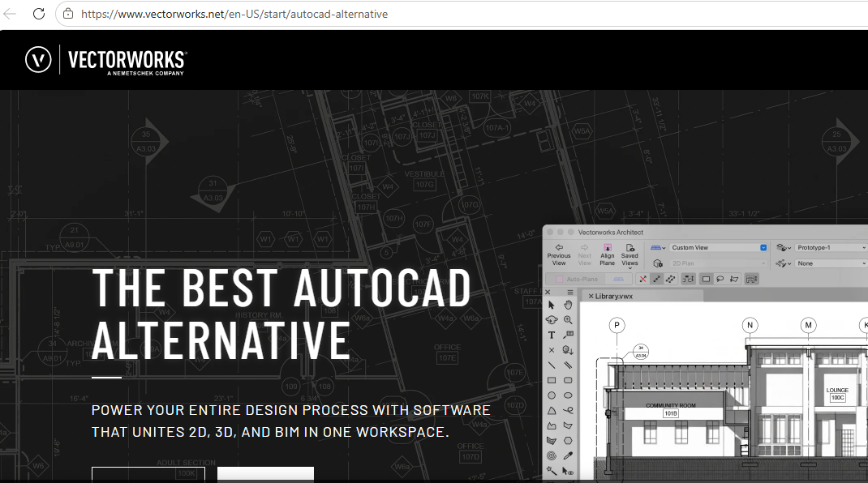Toggle the alignment mode button
The image size is (868, 483).
tap(688, 280)
